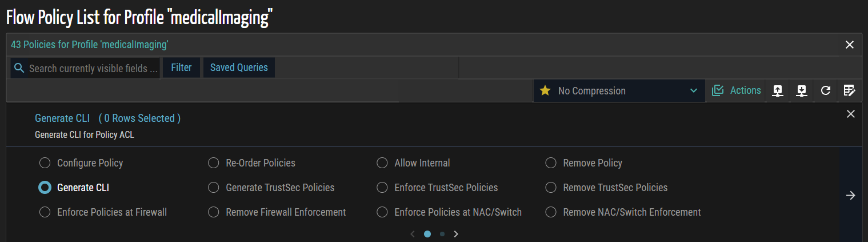Click the next page chevron under the options
The width and height of the screenshot is (868, 242).
tap(456, 234)
